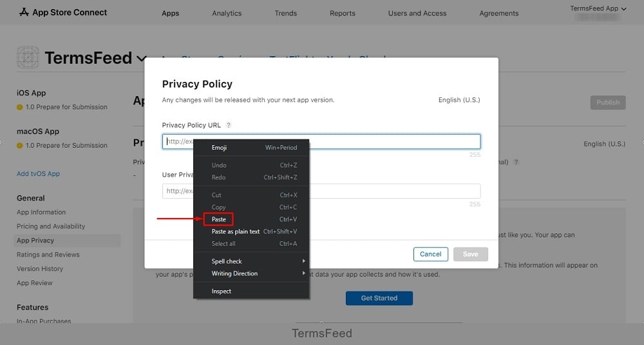The height and width of the screenshot is (345, 644).
Task: Choose Copy in the context menu
Action: click(251, 207)
